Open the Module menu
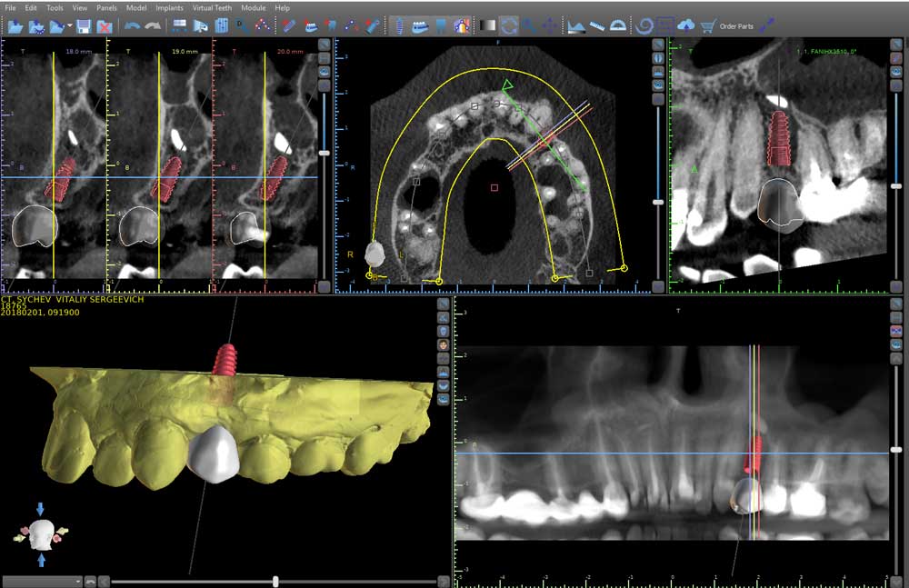The image size is (909, 588). point(254,7)
